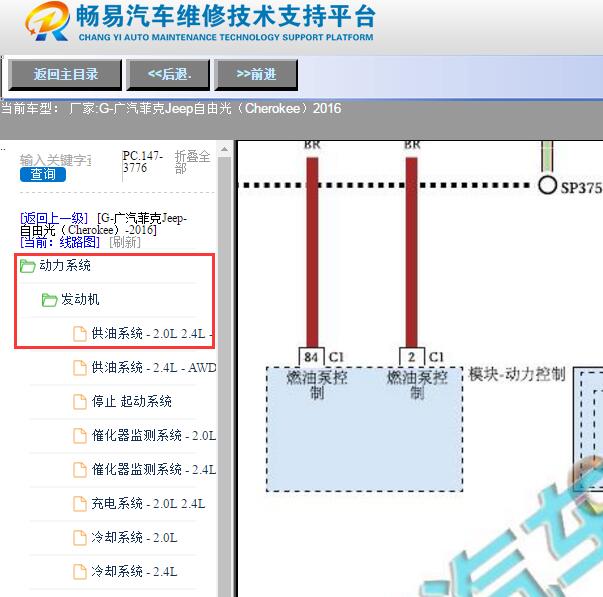
Task: Click 当前：线路图 link
Action: 60,242
